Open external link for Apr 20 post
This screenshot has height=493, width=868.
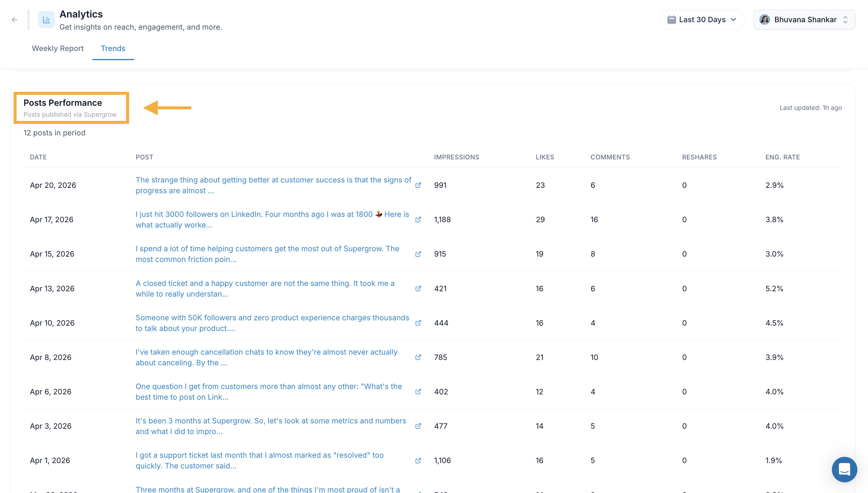[x=418, y=185]
